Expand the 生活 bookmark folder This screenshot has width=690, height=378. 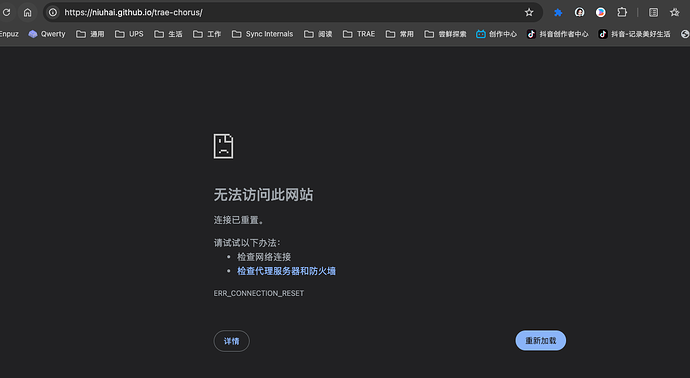coord(168,34)
